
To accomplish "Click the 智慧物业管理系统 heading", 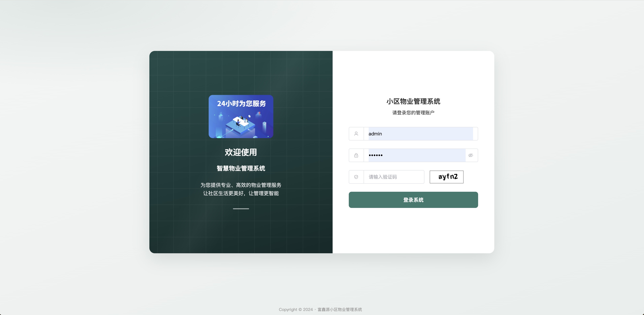I will (241, 168).
